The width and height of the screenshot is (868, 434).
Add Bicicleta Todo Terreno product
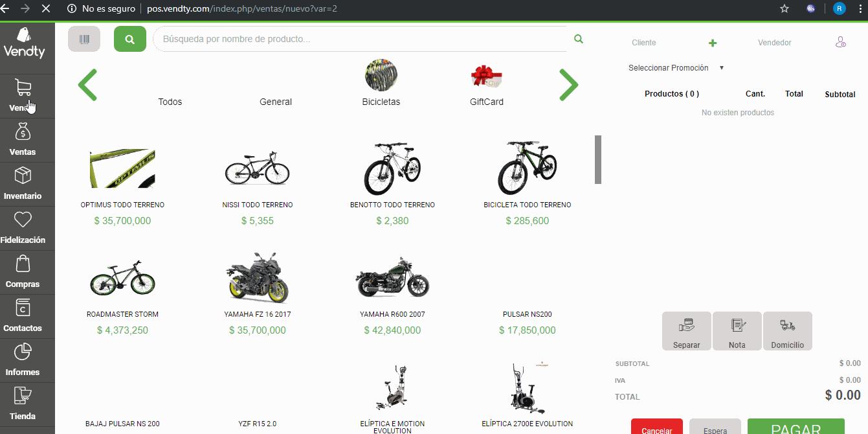click(528, 185)
